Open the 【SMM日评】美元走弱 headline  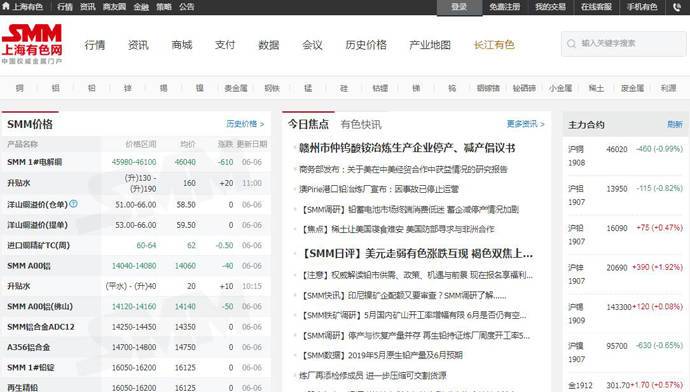pos(416,253)
